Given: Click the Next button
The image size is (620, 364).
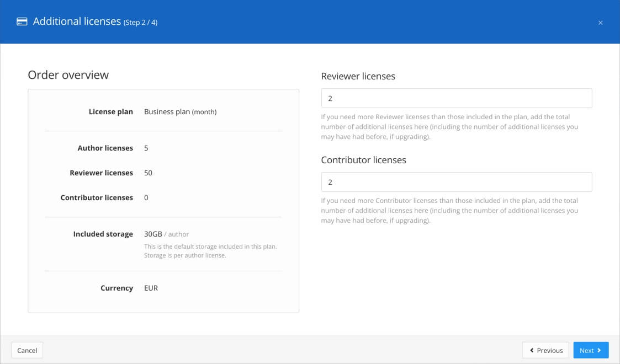Looking at the screenshot, I should pos(591,350).
